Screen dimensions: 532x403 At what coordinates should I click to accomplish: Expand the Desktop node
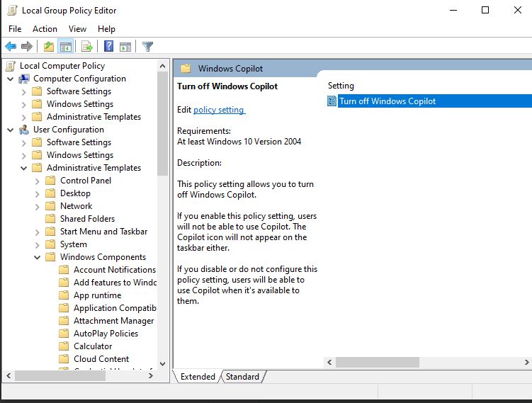click(x=37, y=193)
